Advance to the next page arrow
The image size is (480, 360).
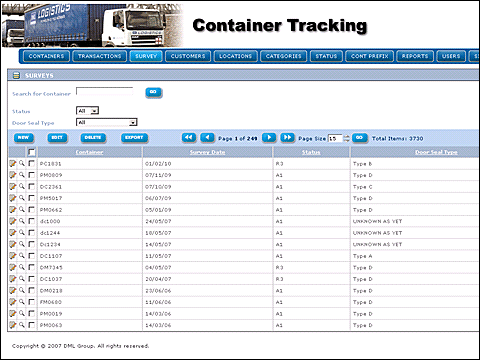[x=269, y=138]
